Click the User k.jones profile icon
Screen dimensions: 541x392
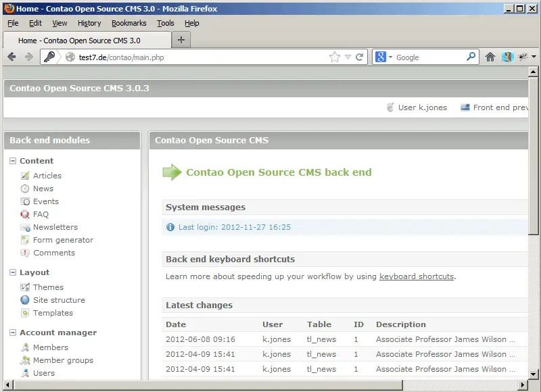[x=390, y=107]
